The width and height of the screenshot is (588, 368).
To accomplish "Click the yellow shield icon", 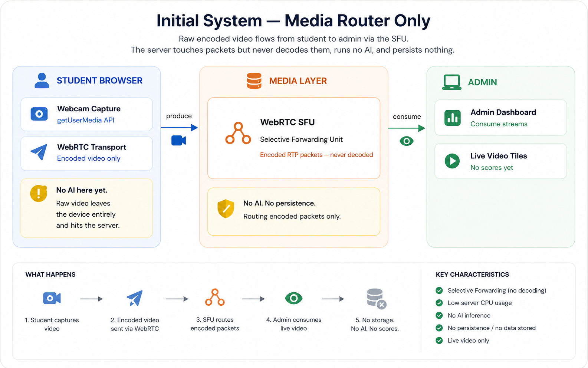I will [x=226, y=208].
